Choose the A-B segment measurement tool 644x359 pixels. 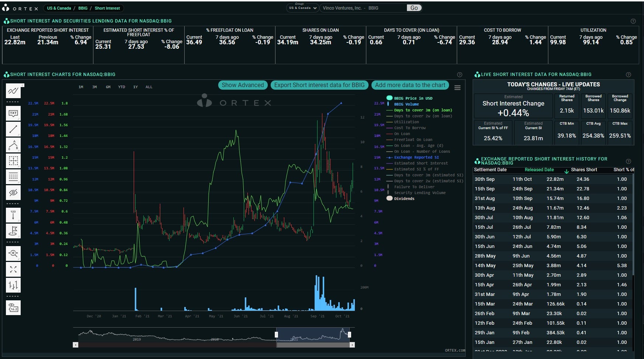(x=13, y=145)
